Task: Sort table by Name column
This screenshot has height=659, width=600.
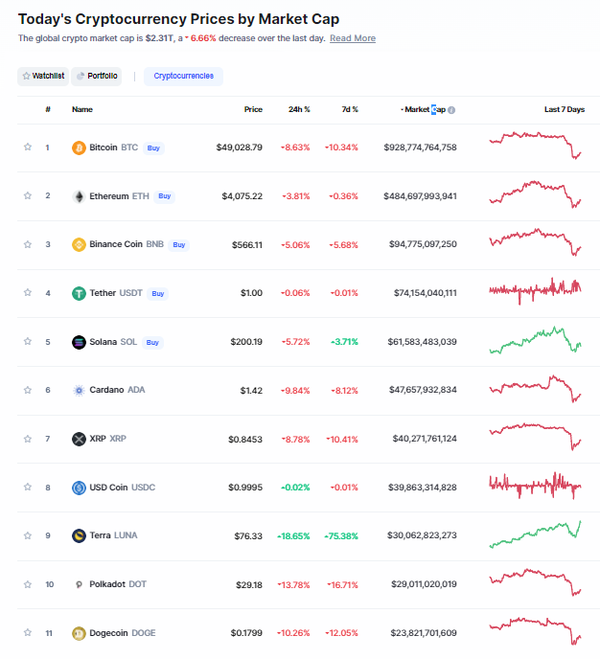Action: (82, 109)
